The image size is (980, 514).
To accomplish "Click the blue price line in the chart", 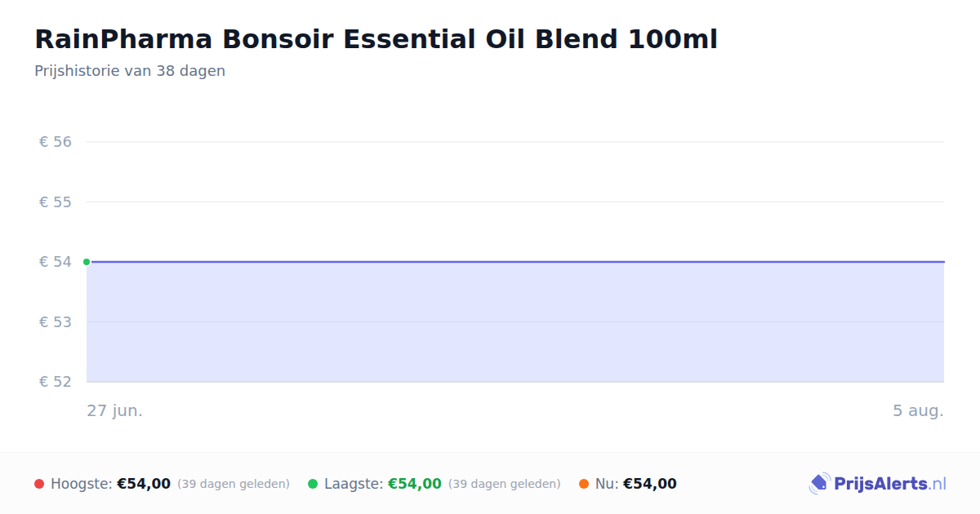I will [515, 262].
